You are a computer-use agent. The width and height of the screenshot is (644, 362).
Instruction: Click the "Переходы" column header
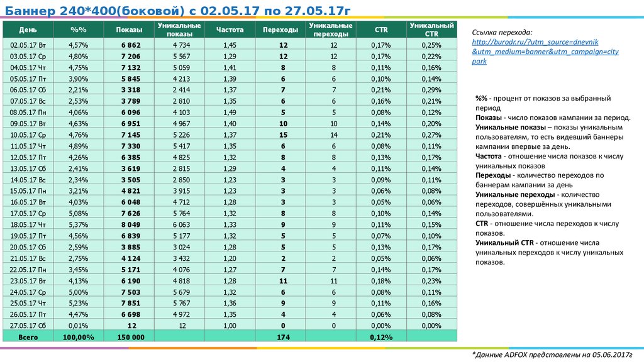pyautogui.click(x=280, y=30)
